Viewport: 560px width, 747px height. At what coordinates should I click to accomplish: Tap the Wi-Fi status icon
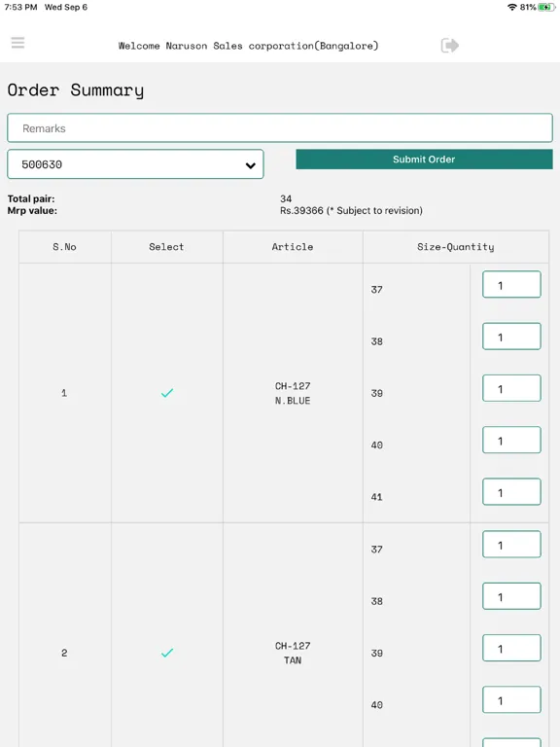tap(512, 7)
